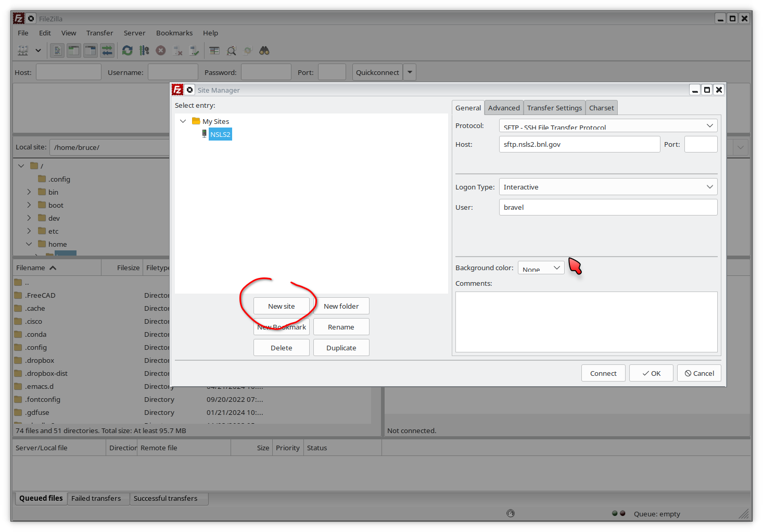Switch to the General tab
This screenshot has width=763, height=532.
(468, 108)
